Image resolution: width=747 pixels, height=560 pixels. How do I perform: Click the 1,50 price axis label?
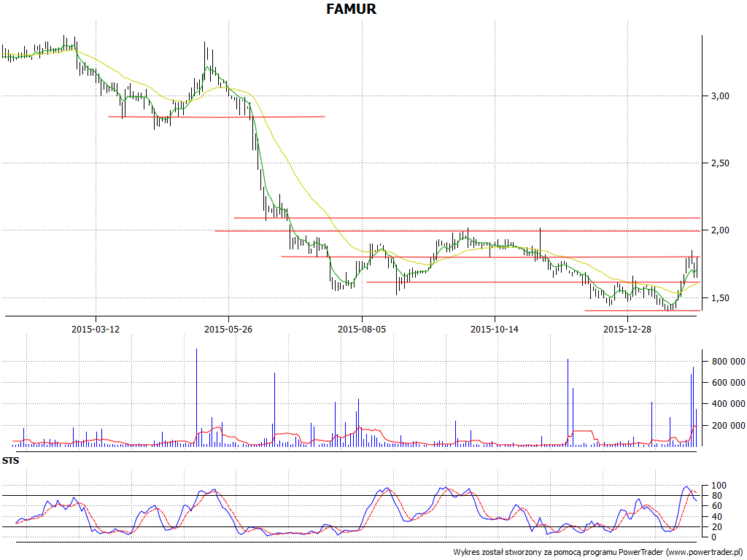point(720,298)
